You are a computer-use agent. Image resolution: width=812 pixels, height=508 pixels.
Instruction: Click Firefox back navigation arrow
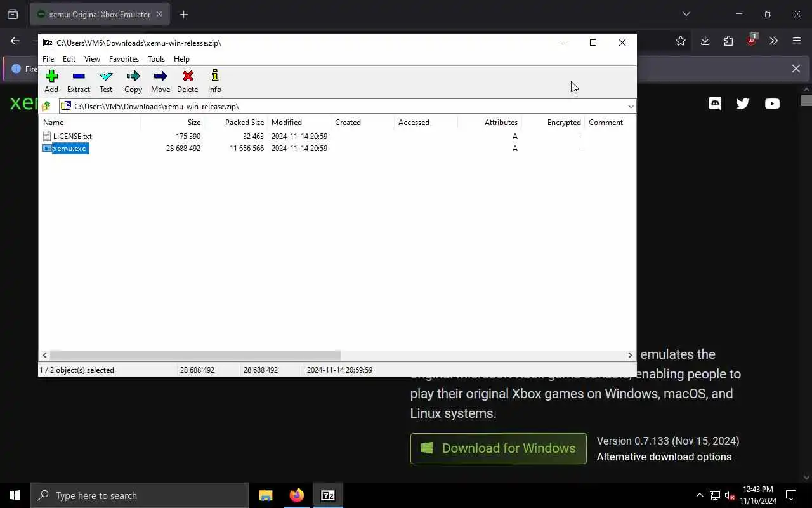pyautogui.click(x=15, y=41)
